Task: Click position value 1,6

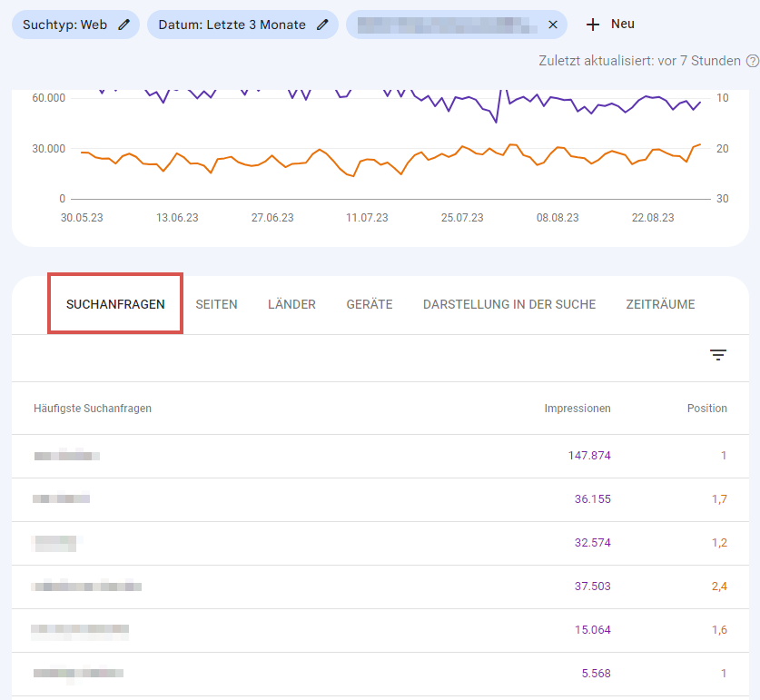Action: point(719,630)
